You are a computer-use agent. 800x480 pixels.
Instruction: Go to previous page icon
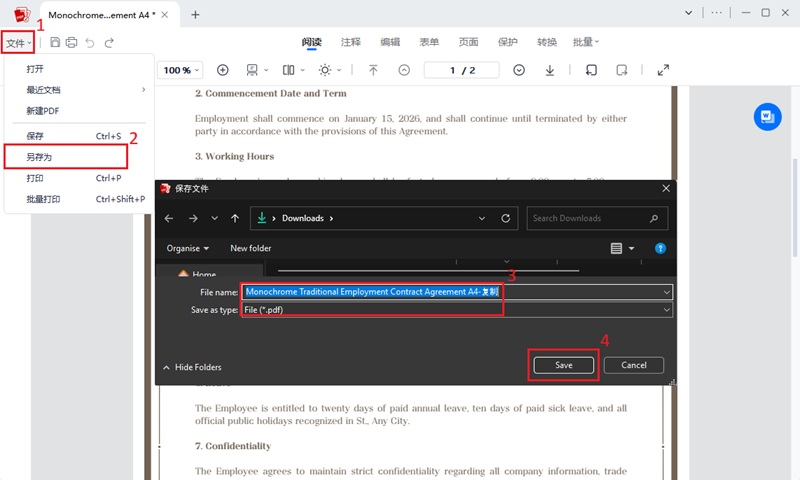point(404,70)
